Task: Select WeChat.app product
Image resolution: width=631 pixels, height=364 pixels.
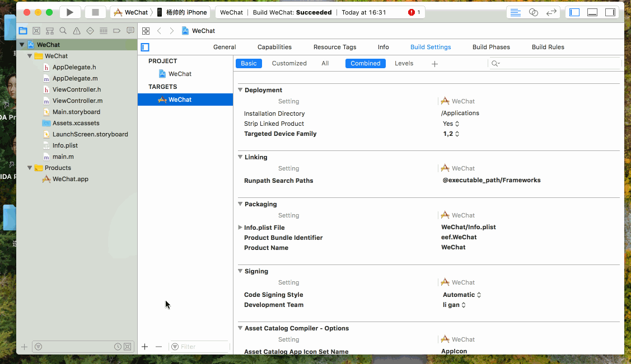Action: (70, 179)
